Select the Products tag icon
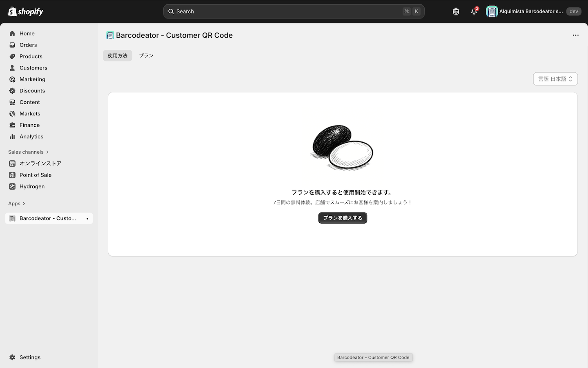The image size is (588, 368). (x=12, y=56)
